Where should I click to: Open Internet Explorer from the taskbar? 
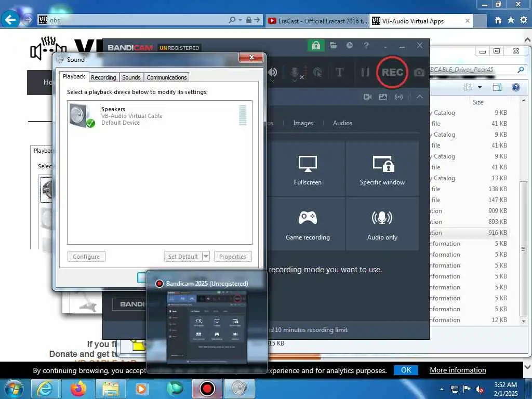point(45,389)
